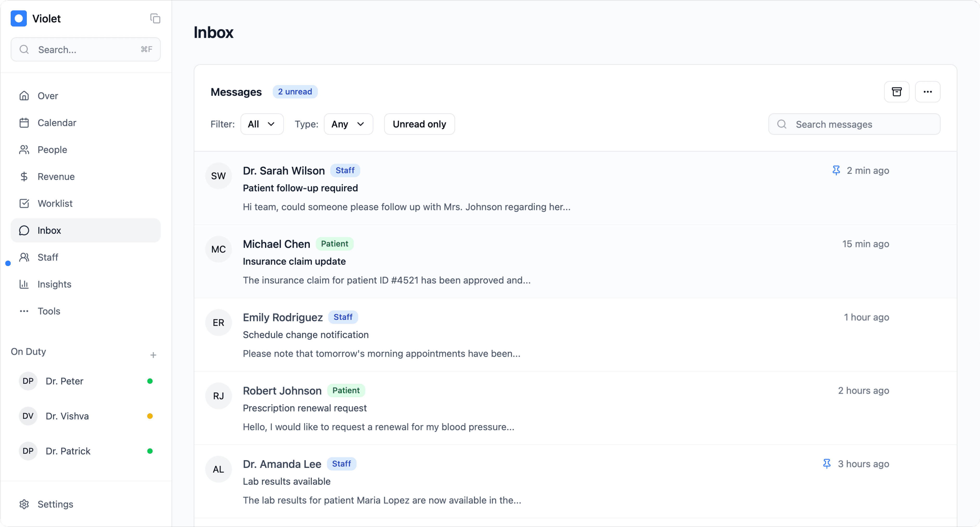The height and width of the screenshot is (527, 980).
Task: Click the Insights bar chart icon
Action: point(24,284)
